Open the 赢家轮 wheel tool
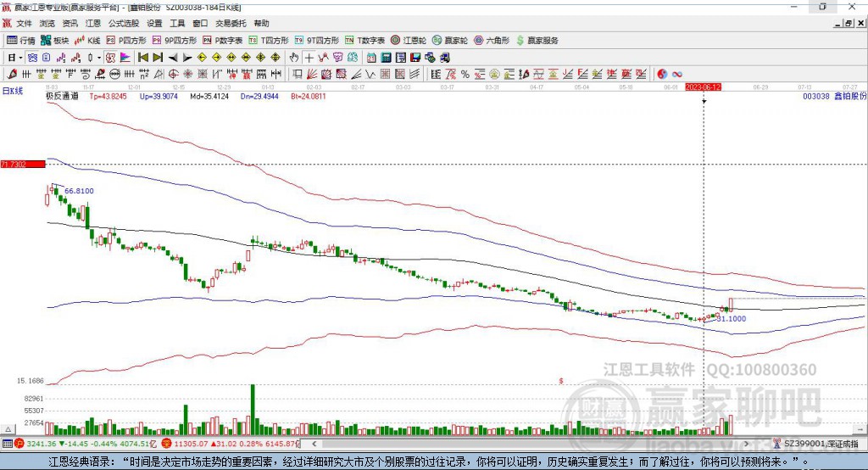This screenshot has height=470, width=868. click(x=449, y=41)
